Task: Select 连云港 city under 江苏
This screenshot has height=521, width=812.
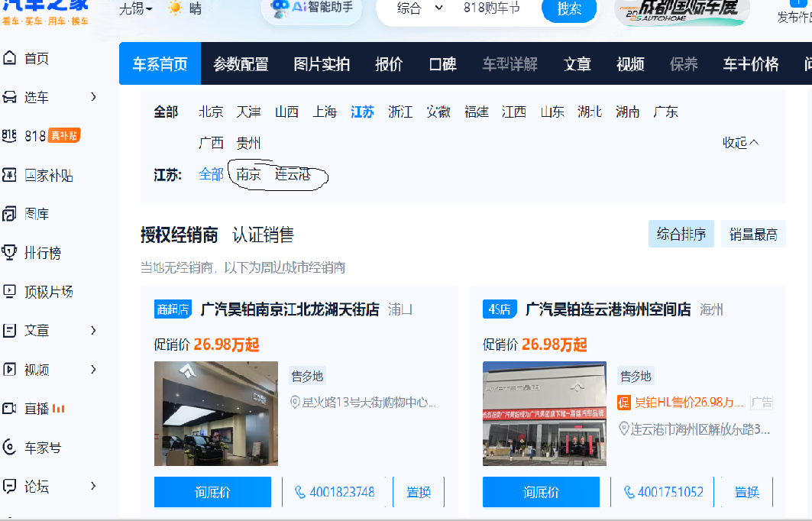Action: click(x=293, y=174)
